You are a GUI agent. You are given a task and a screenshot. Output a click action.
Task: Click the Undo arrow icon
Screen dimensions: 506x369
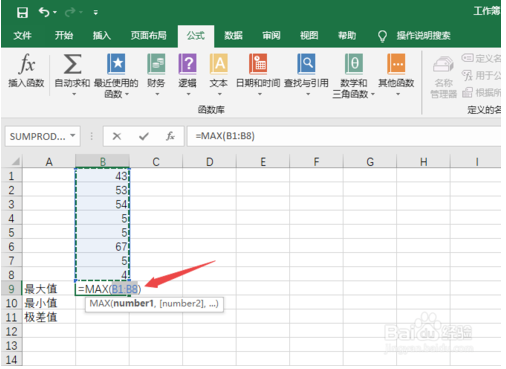pos(44,12)
